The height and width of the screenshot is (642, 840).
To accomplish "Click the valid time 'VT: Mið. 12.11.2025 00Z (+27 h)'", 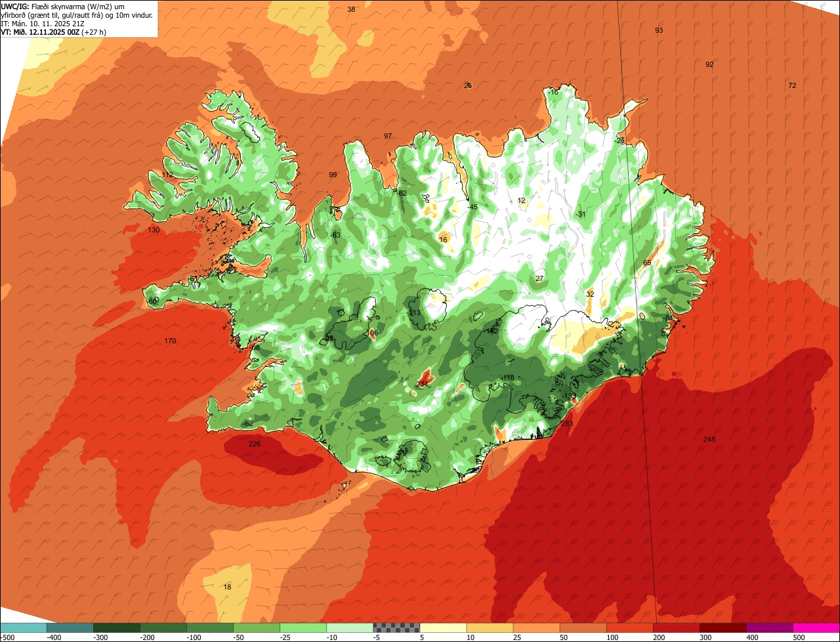I will click(54, 32).
